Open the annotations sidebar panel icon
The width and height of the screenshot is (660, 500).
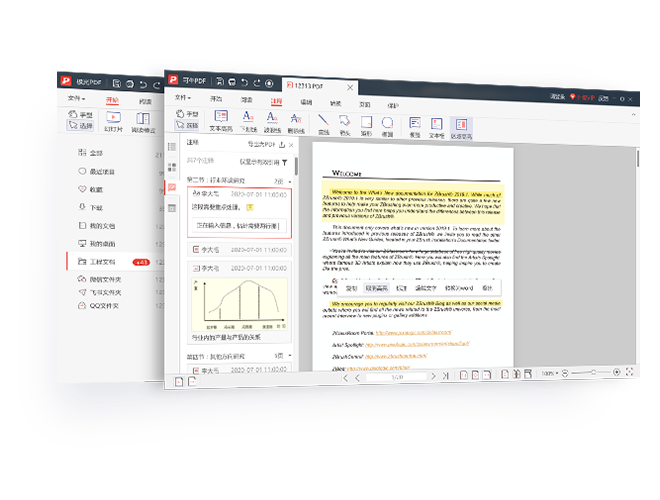[x=172, y=187]
